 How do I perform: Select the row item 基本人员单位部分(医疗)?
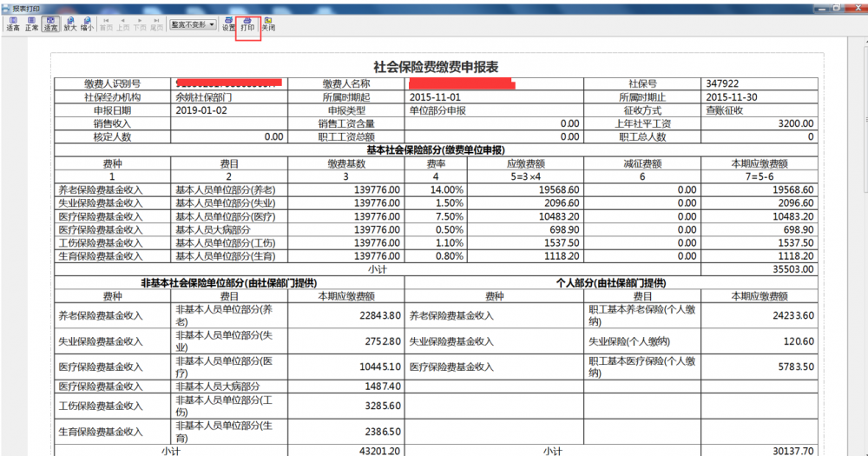click(226, 216)
